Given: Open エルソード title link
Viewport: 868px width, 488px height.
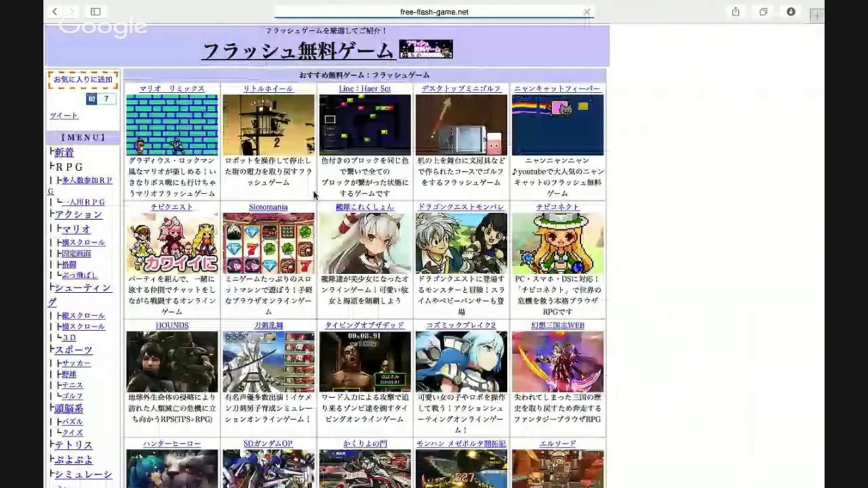Looking at the screenshot, I should [557, 444].
